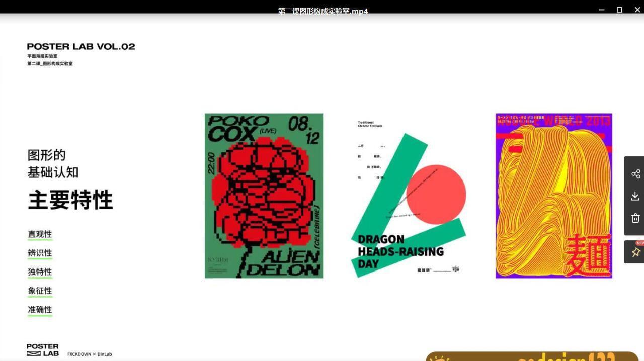Click the video file name in title bar

coord(323,11)
